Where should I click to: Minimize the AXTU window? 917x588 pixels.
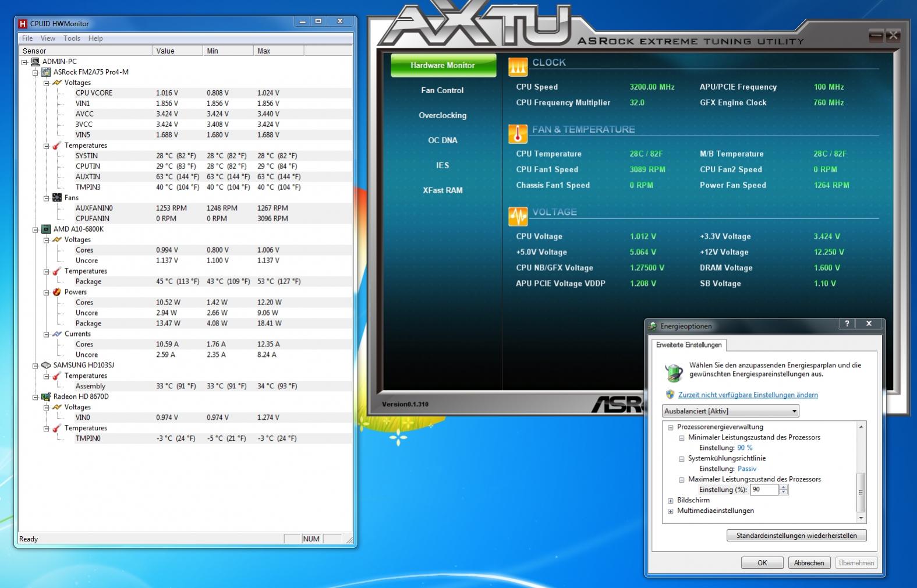click(875, 36)
